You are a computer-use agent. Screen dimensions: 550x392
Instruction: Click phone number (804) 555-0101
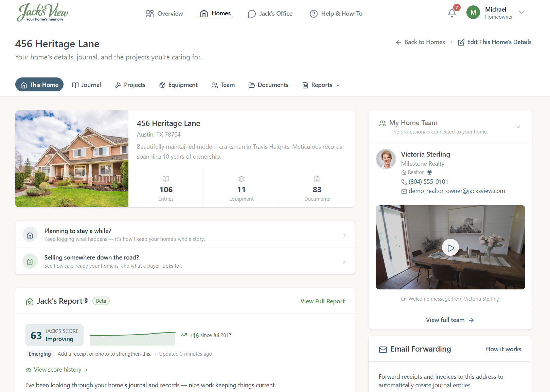coord(428,182)
